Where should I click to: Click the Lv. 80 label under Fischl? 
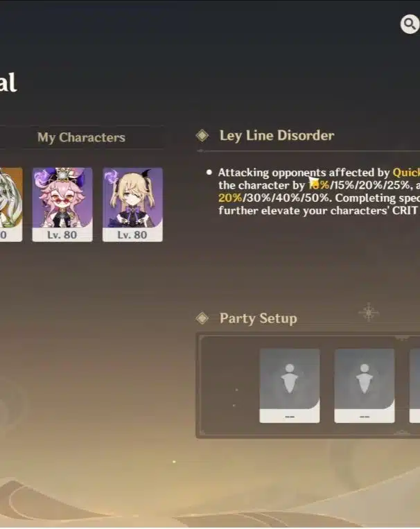click(x=132, y=235)
